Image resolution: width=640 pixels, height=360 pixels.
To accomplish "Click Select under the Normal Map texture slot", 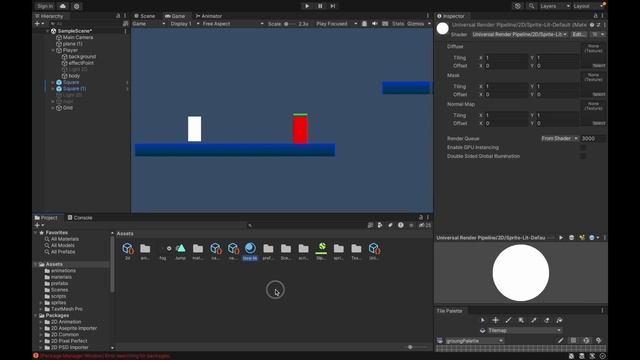I will (599, 123).
